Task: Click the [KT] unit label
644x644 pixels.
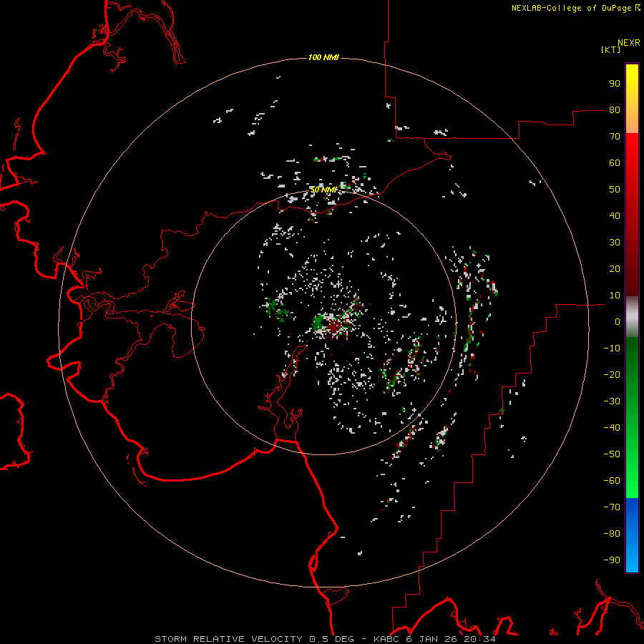Action: click(611, 49)
